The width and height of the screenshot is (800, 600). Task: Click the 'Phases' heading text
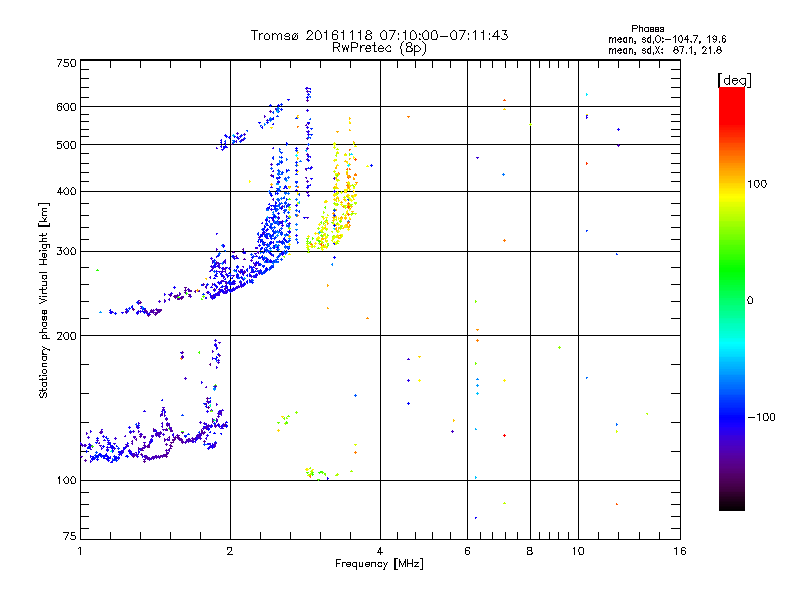coord(647,29)
